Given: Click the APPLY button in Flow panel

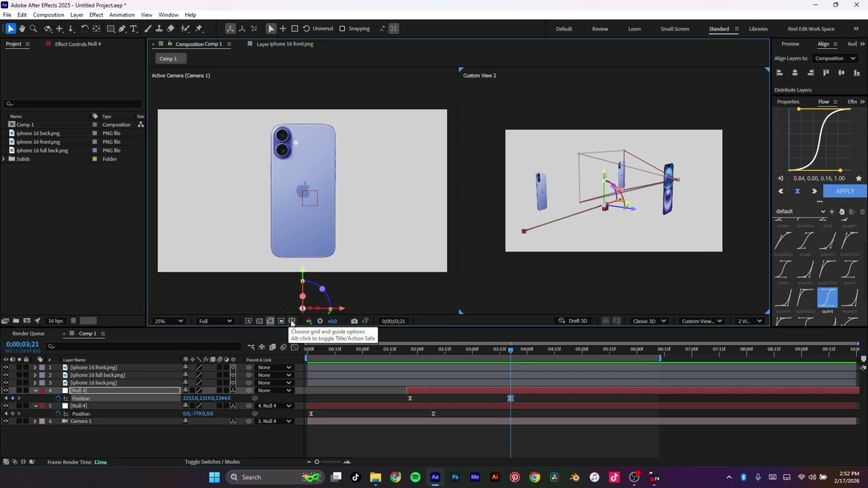Looking at the screenshot, I should [845, 191].
